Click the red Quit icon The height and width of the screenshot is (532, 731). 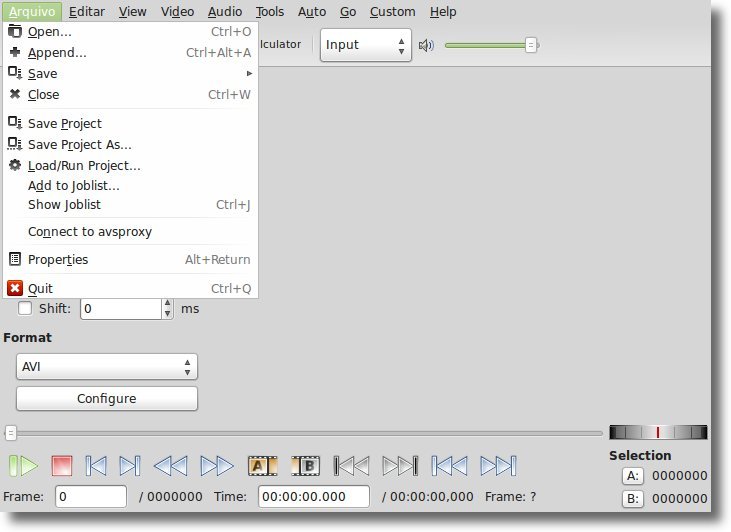pyautogui.click(x=15, y=288)
